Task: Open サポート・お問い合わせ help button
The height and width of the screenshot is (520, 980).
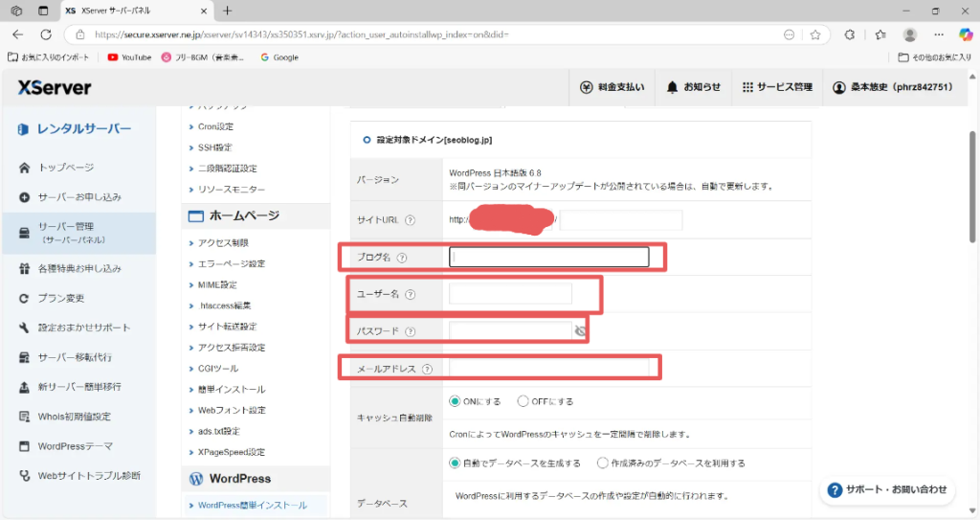Action: tap(887, 490)
